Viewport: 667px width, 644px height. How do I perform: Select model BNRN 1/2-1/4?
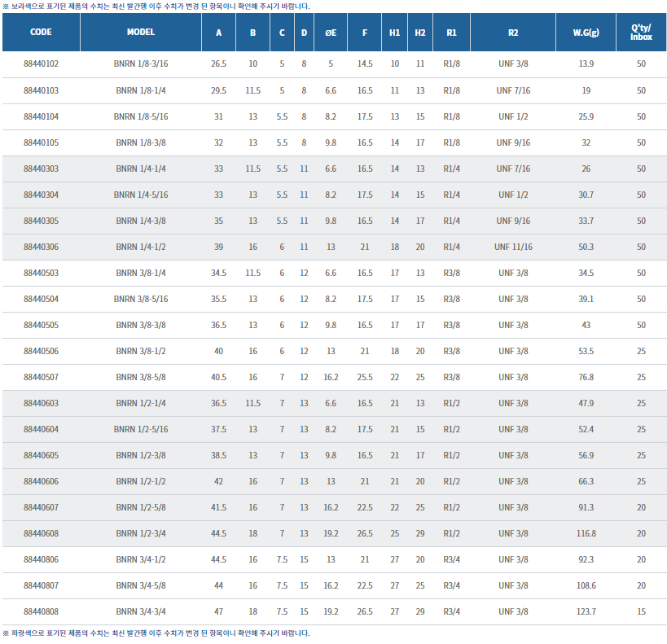pyautogui.click(x=141, y=403)
